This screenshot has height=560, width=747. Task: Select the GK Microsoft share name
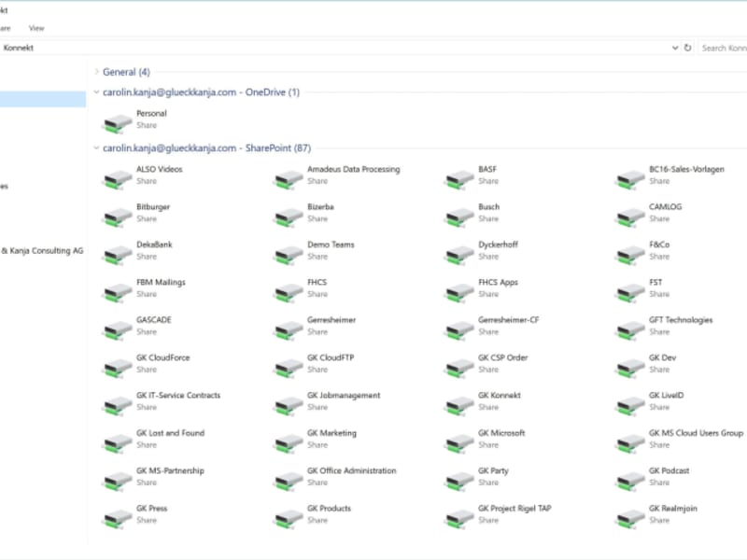[x=501, y=433]
